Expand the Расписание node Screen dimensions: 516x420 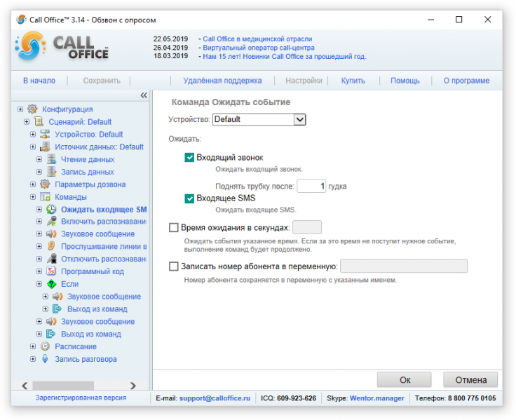click(x=33, y=346)
